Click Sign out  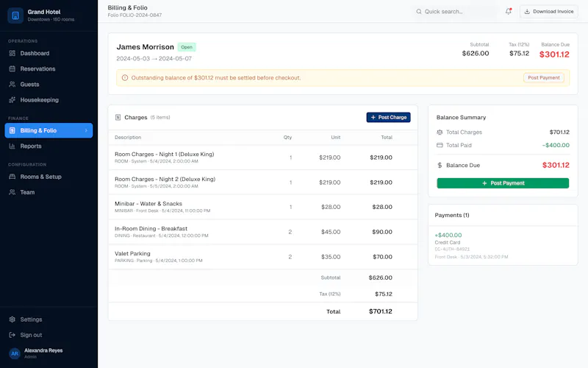pos(49,335)
